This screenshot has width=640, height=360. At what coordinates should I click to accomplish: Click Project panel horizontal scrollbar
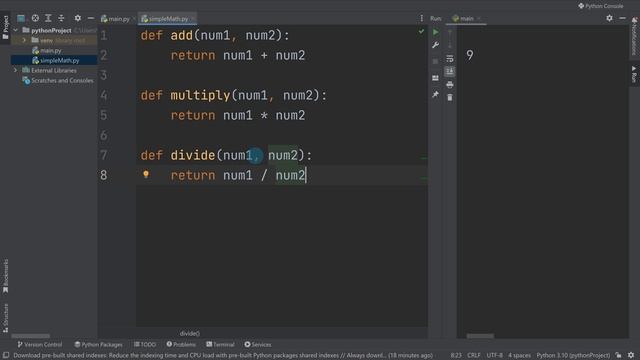[x=31, y=336]
